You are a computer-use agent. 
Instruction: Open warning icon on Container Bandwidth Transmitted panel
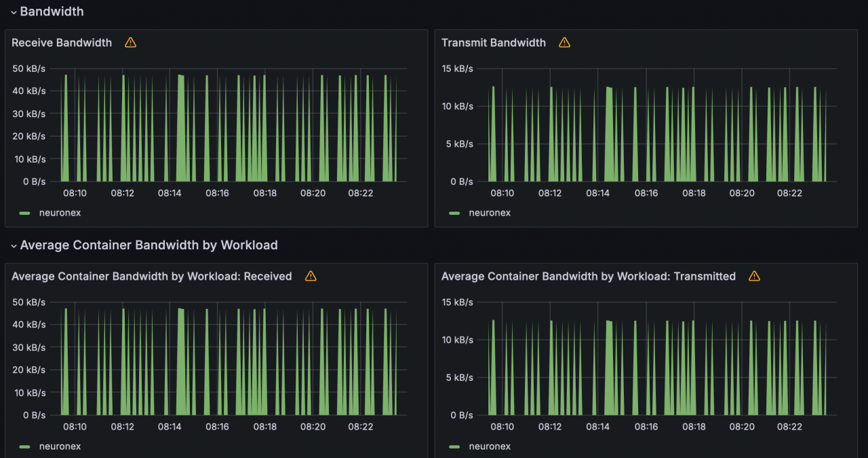(x=754, y=276)
